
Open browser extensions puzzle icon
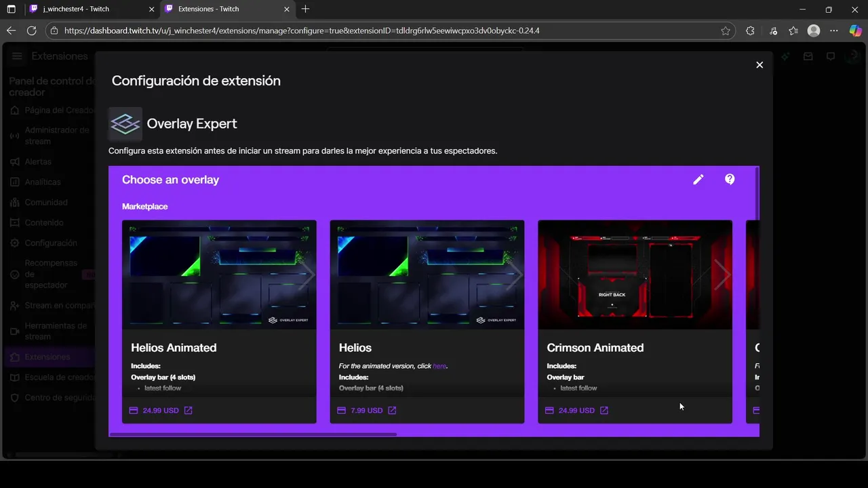[750, 30]
